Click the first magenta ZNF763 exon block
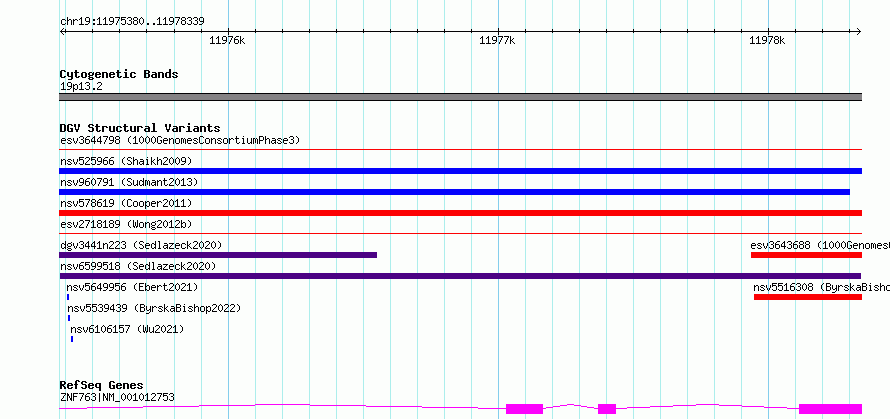The width and height of the screenshot is (890, 419). coord(524,409)
